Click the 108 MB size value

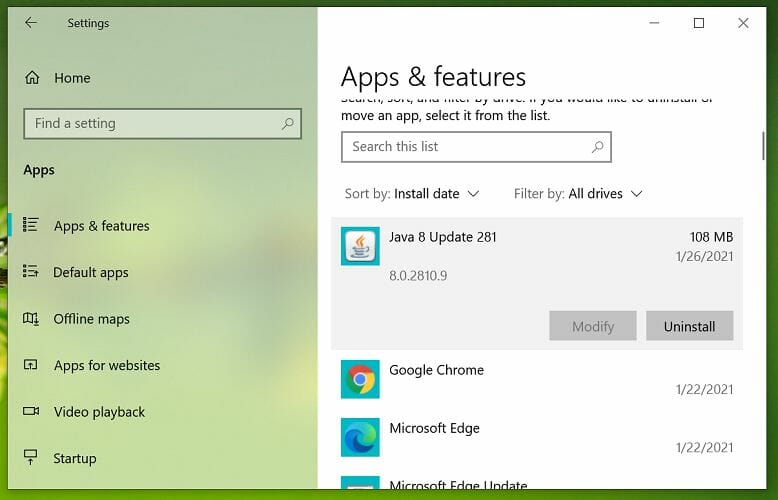711,237
